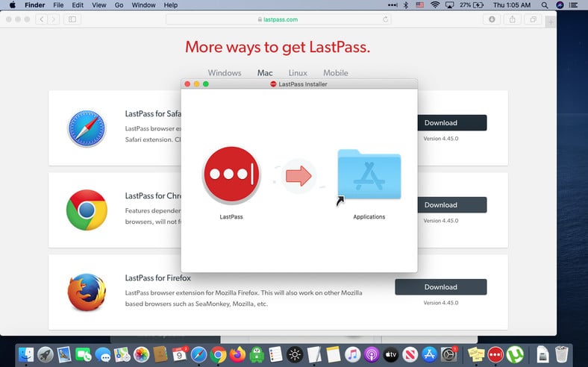Click the lastpass.com address bar
The width and height of the screenshot is (588, 367).
pyautogui.click(x=278, y=19)
